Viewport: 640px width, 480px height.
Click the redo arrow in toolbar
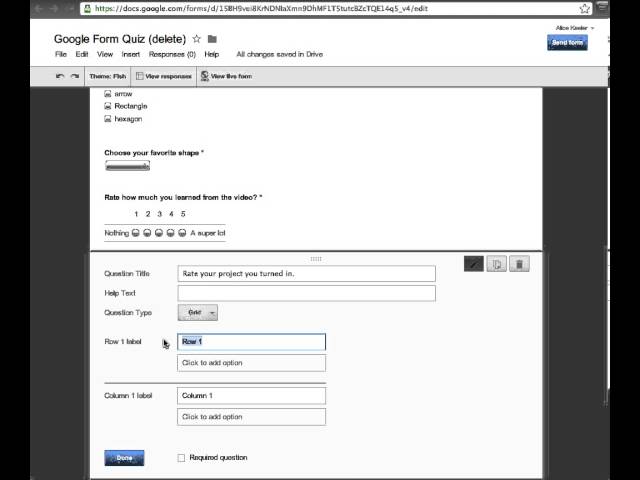click(x=75, y=76)
